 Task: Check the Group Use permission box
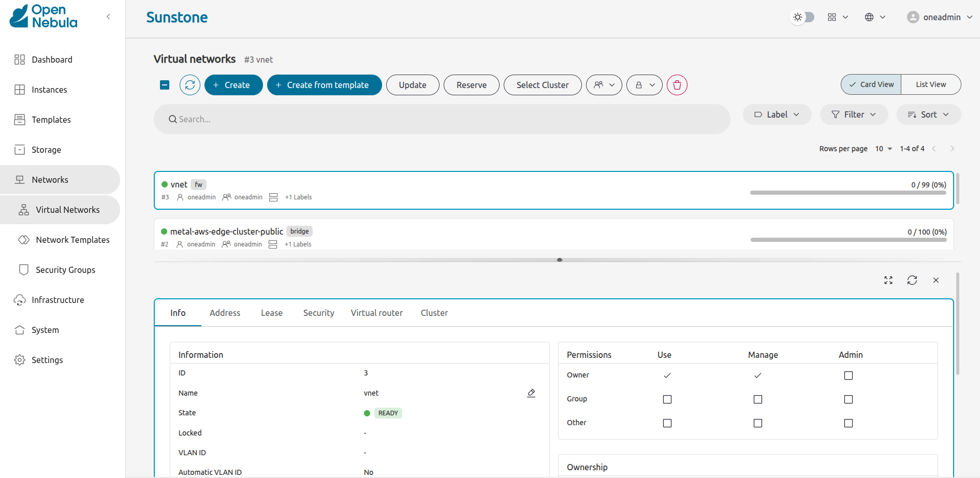(x=667, y=399)
